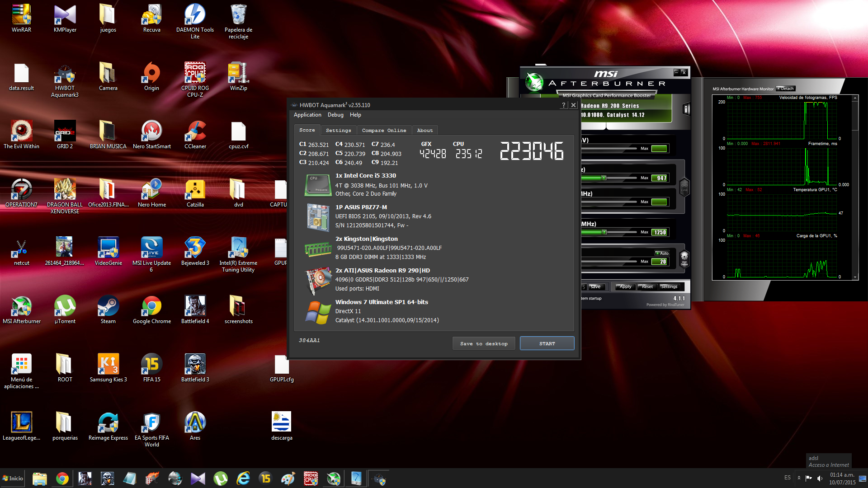Select the WinZip desktop icon

coord(238,77)
